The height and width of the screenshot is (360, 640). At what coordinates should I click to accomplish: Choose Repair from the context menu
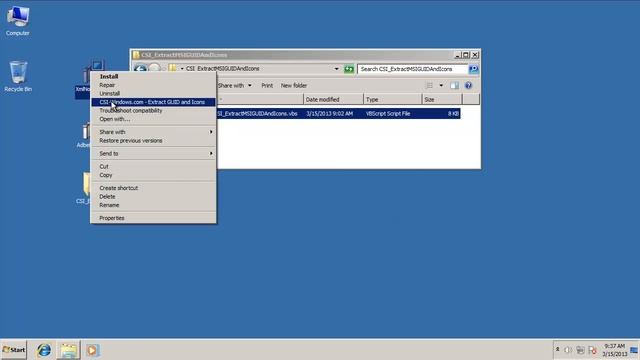tap(153, 85)
